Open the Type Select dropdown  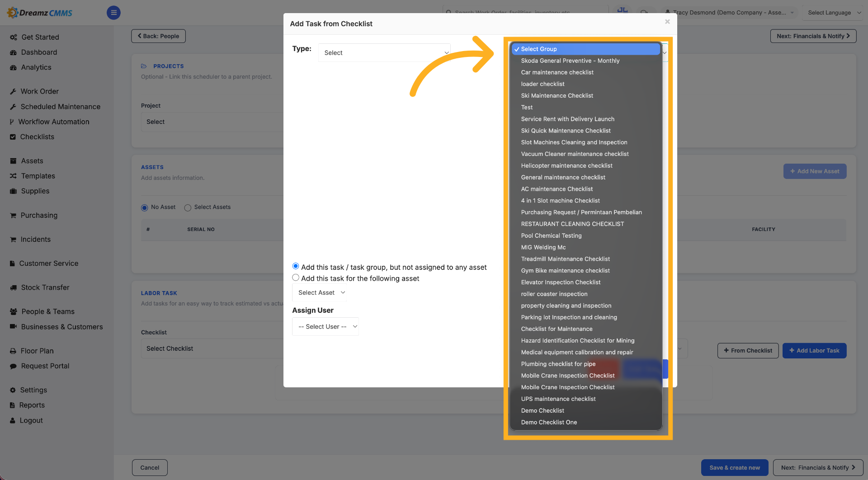click(384, 53)
